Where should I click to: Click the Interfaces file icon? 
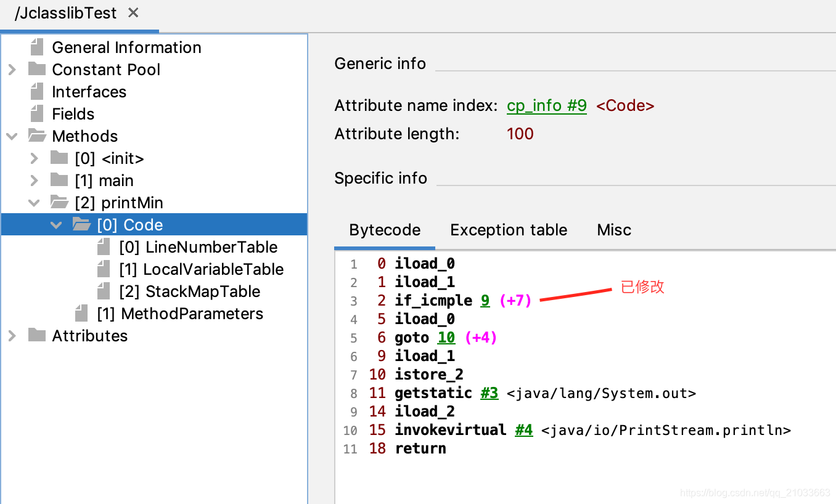point(38,92)
